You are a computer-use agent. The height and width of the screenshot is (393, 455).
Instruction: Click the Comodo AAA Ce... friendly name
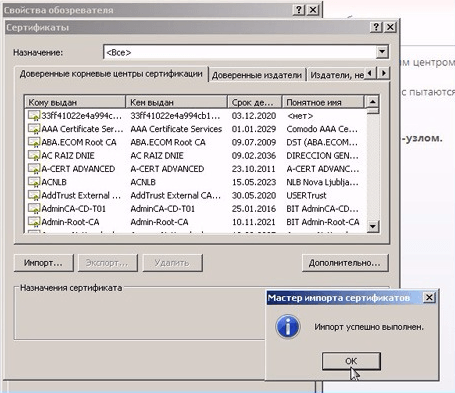tap(322, 129)
